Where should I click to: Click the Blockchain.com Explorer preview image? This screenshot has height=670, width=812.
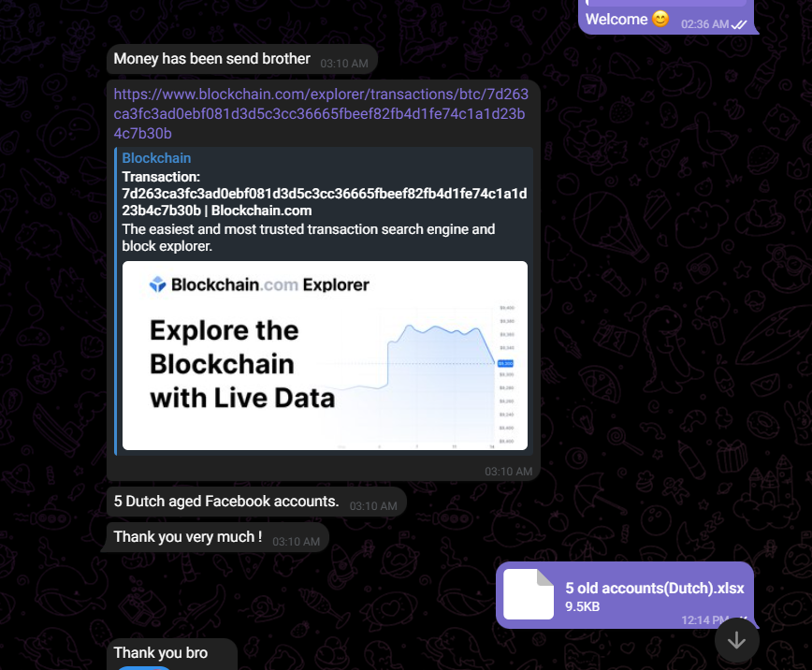pos(325,356)
